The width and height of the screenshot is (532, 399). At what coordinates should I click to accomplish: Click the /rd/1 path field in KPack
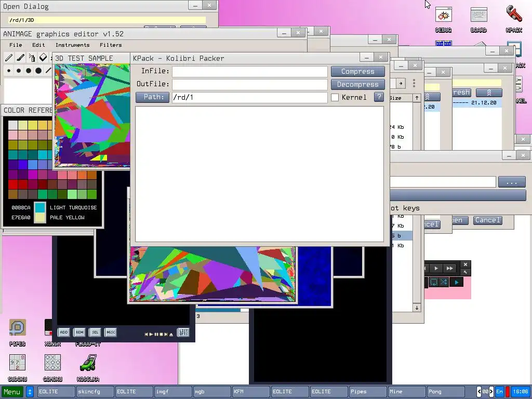250,97
